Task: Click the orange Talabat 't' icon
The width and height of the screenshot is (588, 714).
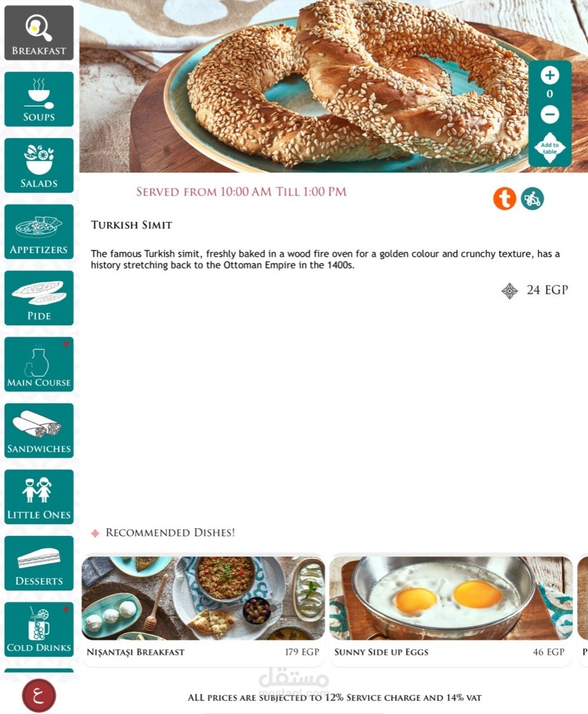Action: [x=504, y=198]
